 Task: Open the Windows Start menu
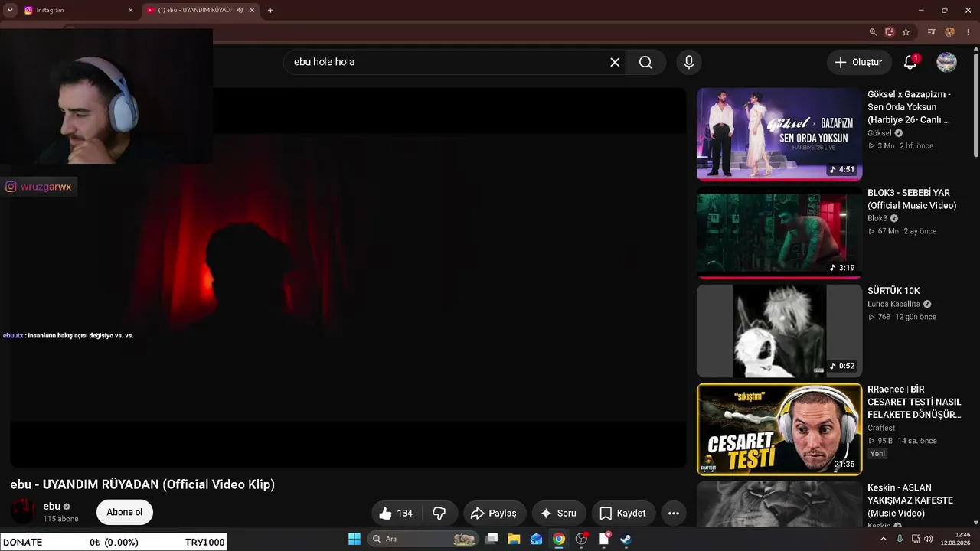point(354,539)
